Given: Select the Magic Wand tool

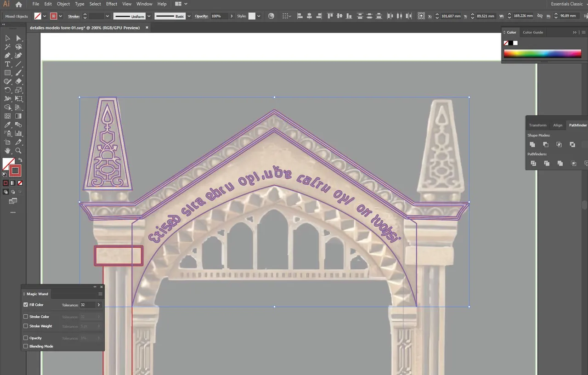Looking at the screenshot, I should pos(8,47).
